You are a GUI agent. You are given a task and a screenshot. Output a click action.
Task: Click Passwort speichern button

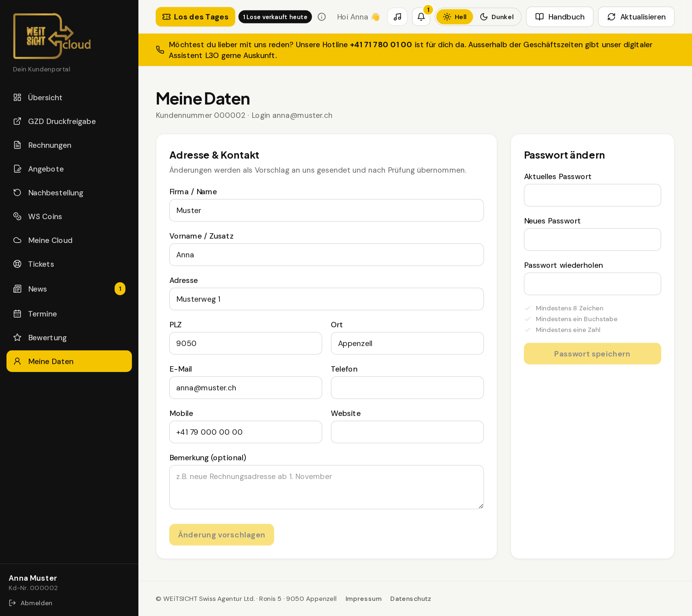pos(593,354)
